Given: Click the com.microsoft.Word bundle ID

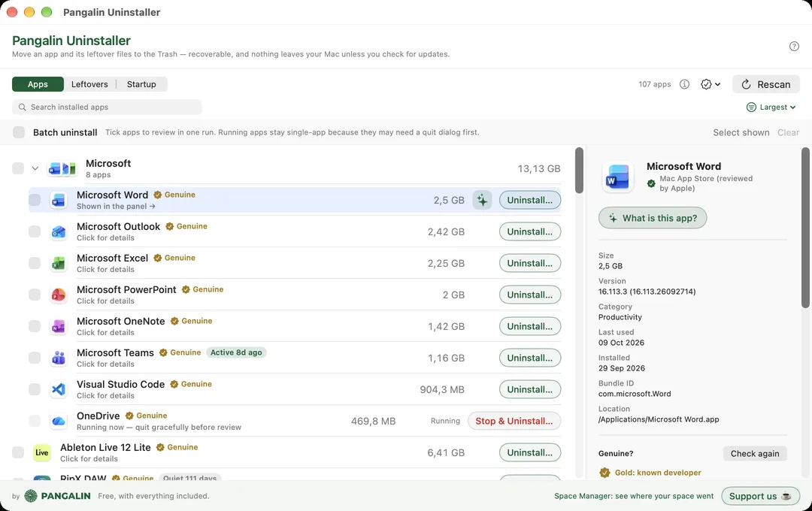Looking at the screenshot, I should 635,394.
